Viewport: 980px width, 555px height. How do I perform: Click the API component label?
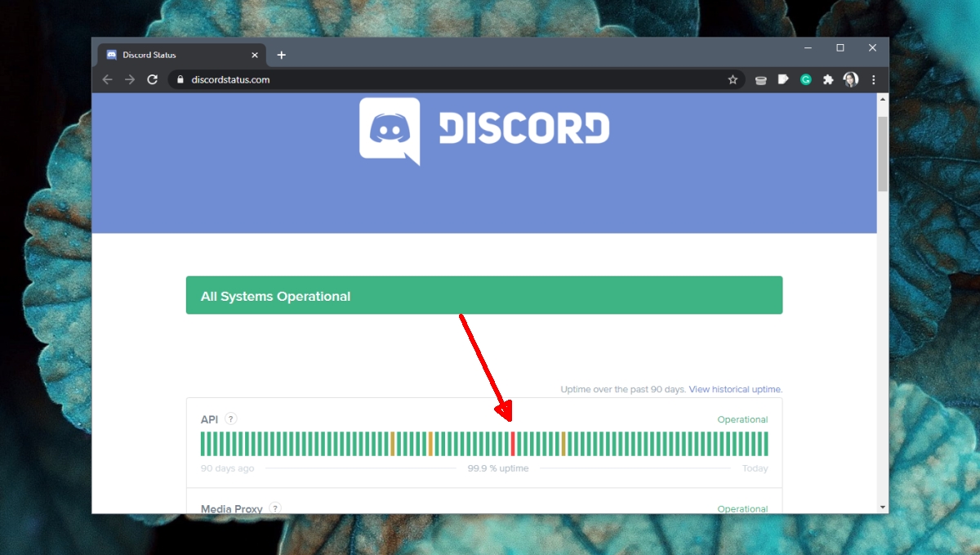click(x=210, y=419)
